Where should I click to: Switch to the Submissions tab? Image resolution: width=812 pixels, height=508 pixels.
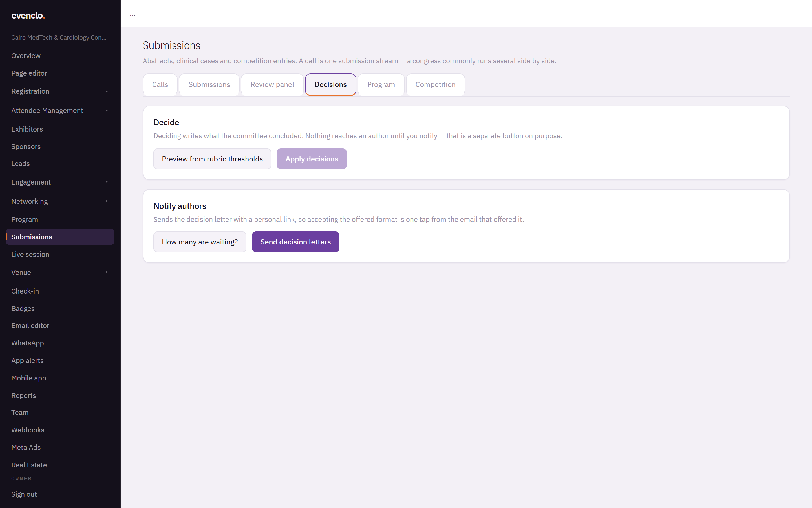coord(209,85)
